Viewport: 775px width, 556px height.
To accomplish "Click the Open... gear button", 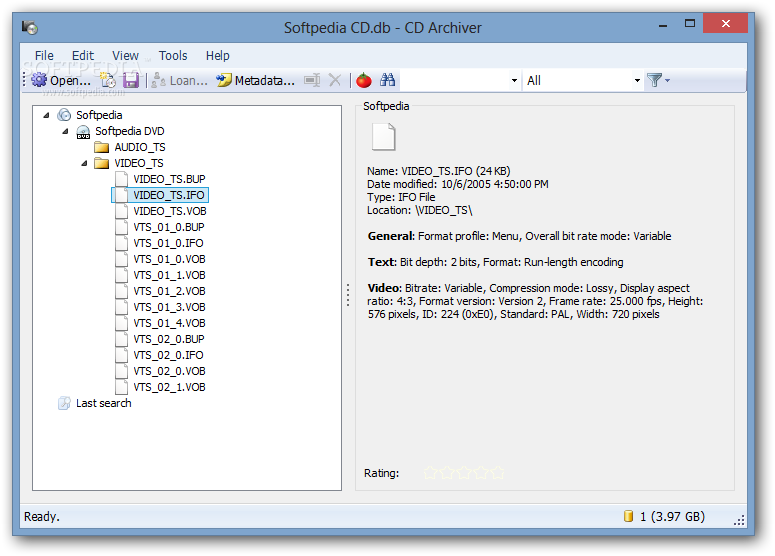I will click(x=61, y=80).
